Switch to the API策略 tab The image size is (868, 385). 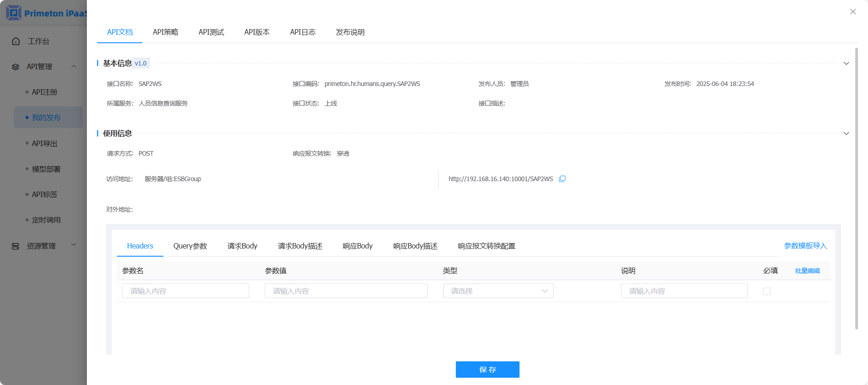166,32
